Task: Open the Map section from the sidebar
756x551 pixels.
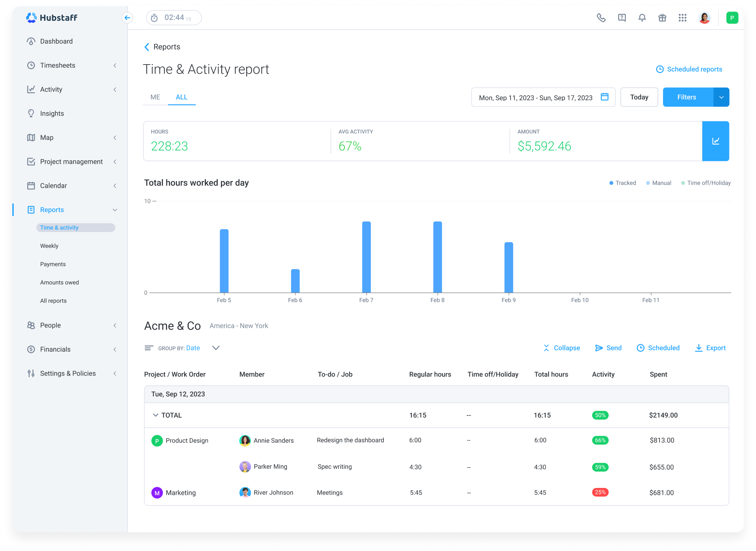Action: (46, 137)
